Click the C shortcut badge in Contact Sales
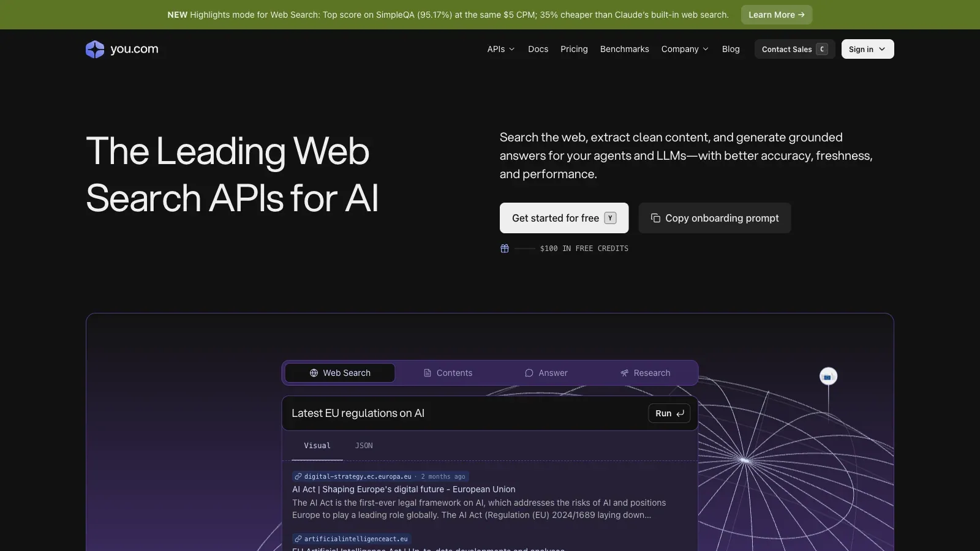 (x=822, y=49)
